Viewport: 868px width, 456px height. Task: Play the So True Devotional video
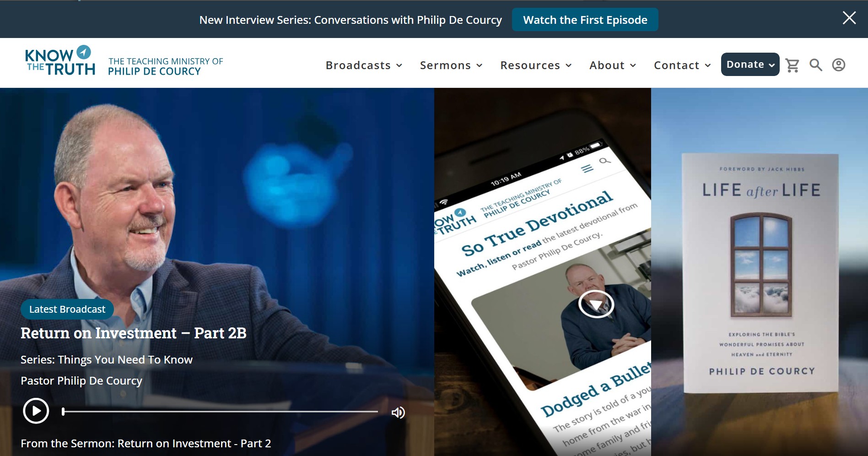596,304
